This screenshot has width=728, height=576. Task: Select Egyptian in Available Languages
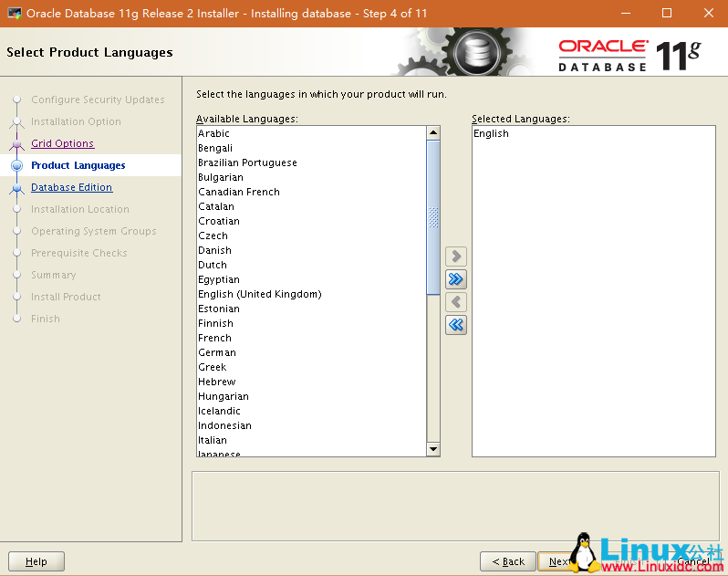pyautogui.click(x=311, y=279)
